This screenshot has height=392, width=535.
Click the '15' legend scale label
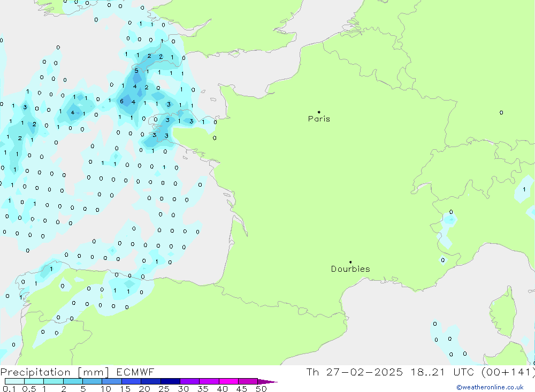125,389
